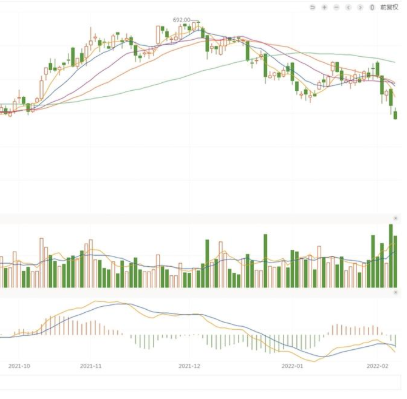Viewport: 407px width, 399px height.
Task: Select the 2022-01 date axis label
Action: click(292, 366)
